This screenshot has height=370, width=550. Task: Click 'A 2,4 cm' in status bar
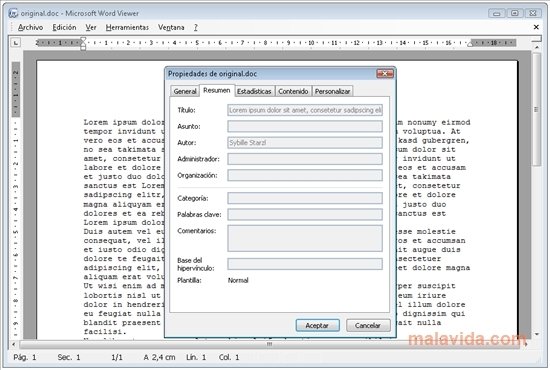pyautogui.click(x=159, y=357)
